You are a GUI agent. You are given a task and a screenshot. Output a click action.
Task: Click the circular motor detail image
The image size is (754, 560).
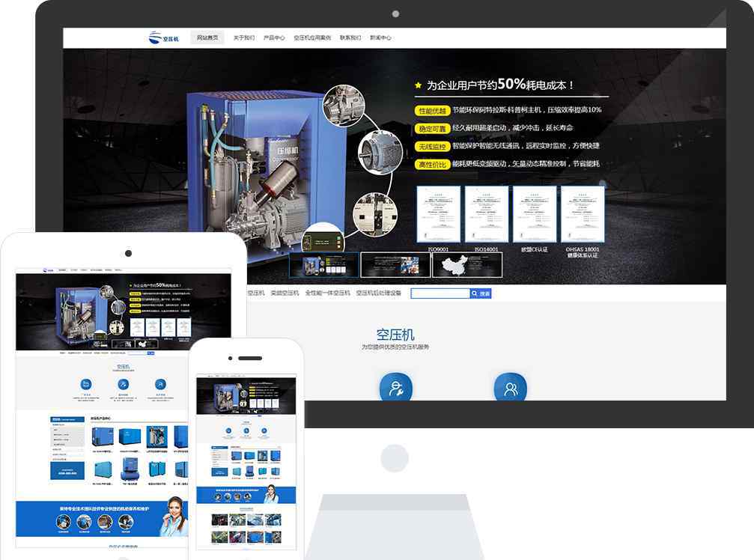coord(380,151)
